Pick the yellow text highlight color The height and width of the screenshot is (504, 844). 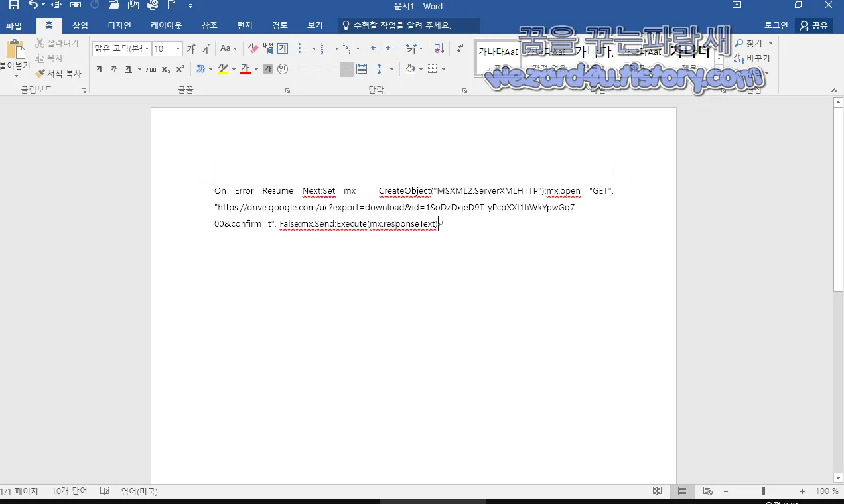tap(222, 69)
